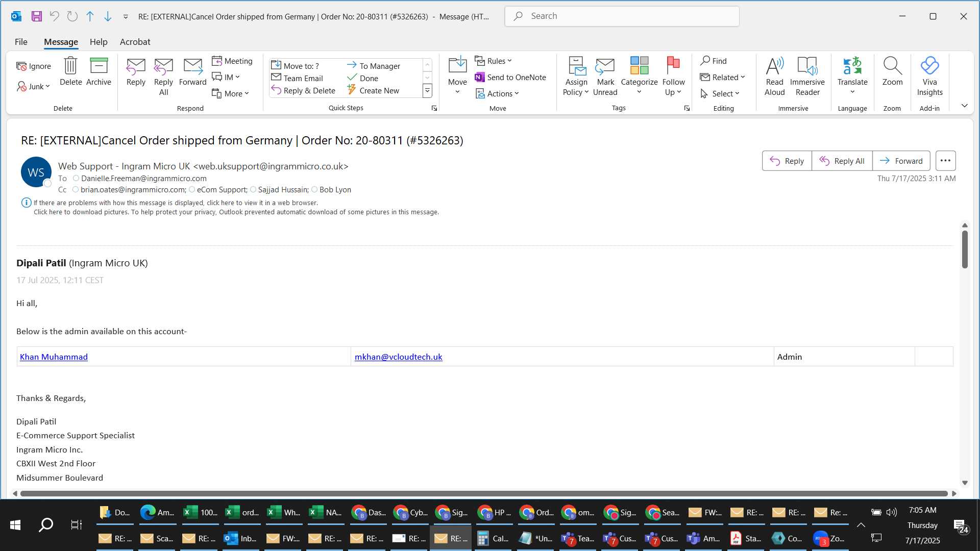980x551 pixels.
Task: Open the notification center icon
Action: point(961,526)
